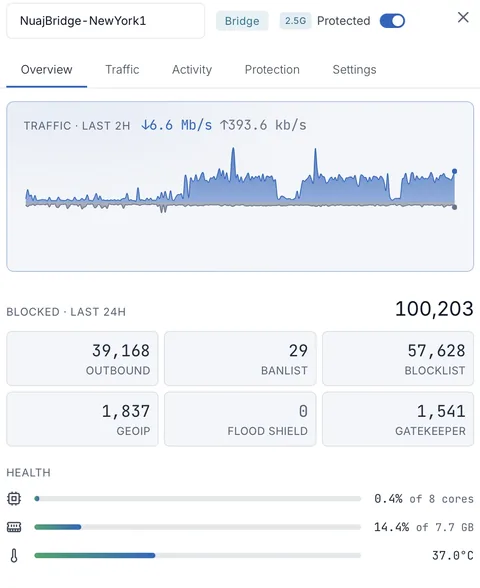Open the Protection tab
480x588 pixels.
coord(272,69)
